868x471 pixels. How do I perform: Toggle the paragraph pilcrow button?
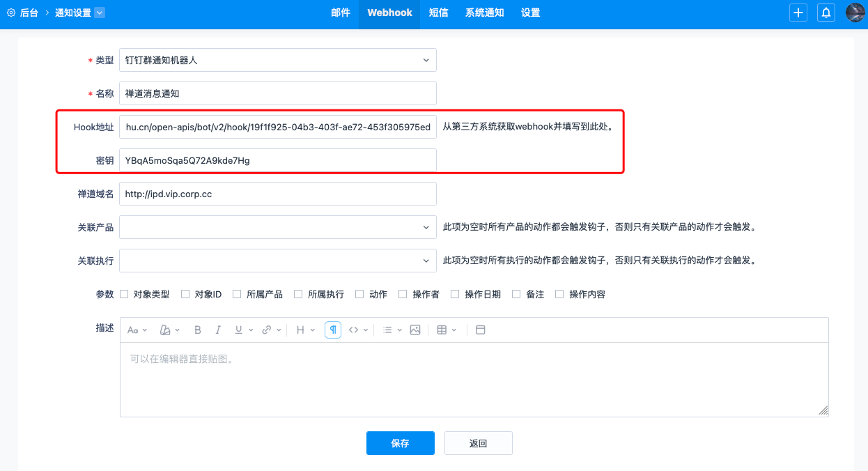pyautogui.click(x=333, y=330)
